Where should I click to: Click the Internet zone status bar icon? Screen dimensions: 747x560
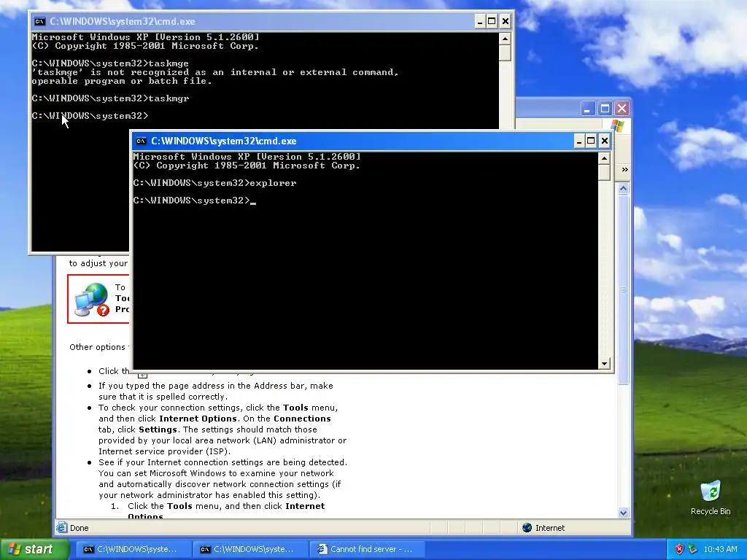click(527, 528)
